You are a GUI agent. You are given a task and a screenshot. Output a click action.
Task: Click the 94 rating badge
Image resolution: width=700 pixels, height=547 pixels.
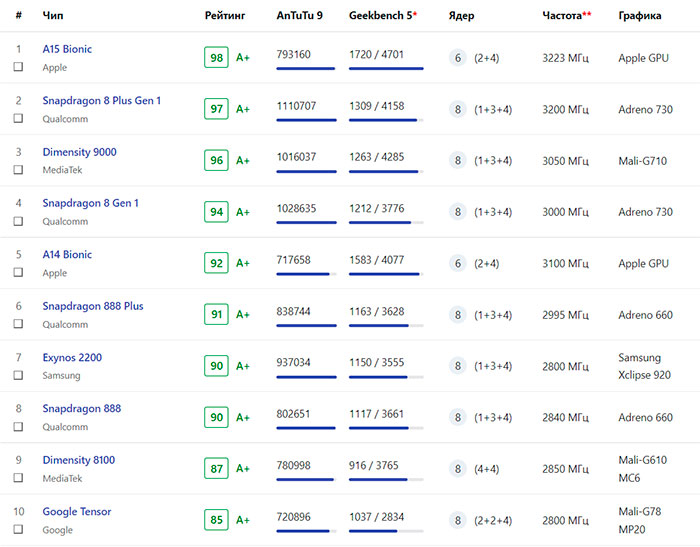(x=217, y=212)
